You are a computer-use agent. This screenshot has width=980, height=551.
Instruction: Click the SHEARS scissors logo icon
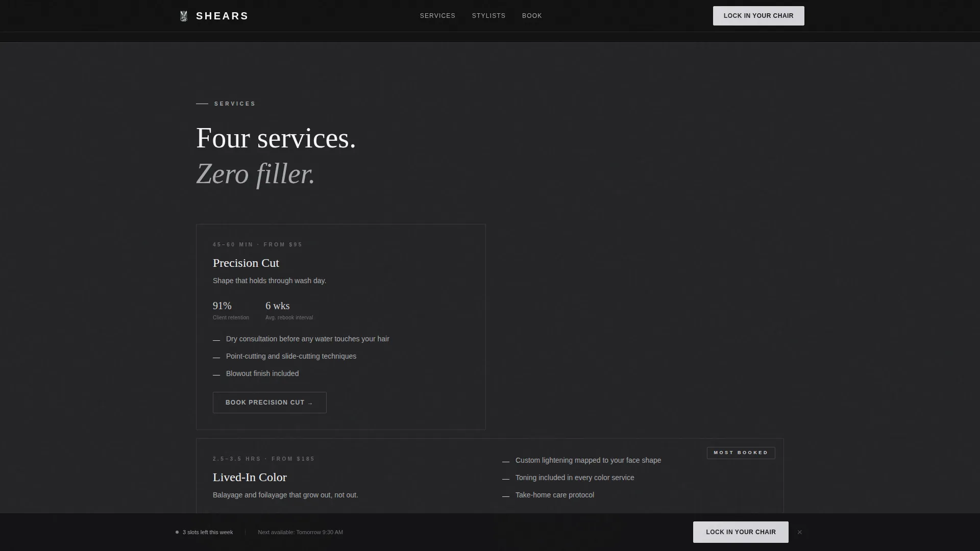pyautogui.click(x=184, y=16)
